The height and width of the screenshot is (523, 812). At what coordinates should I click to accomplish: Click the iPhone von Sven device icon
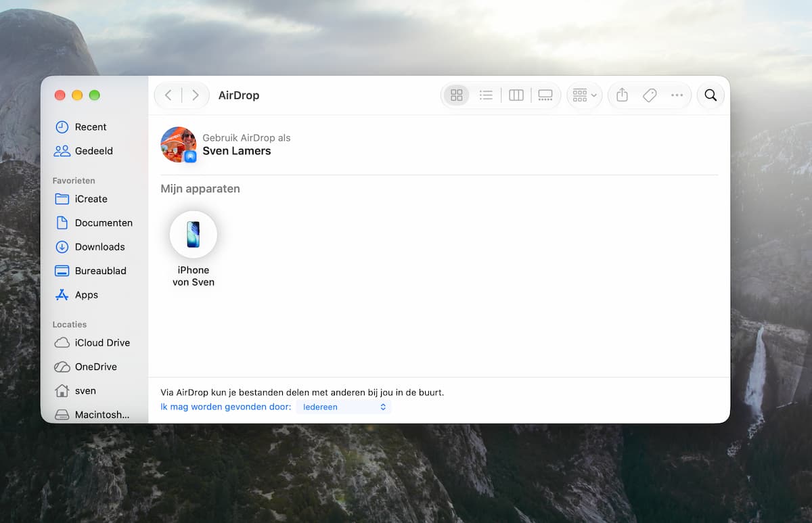pos(194,235)
